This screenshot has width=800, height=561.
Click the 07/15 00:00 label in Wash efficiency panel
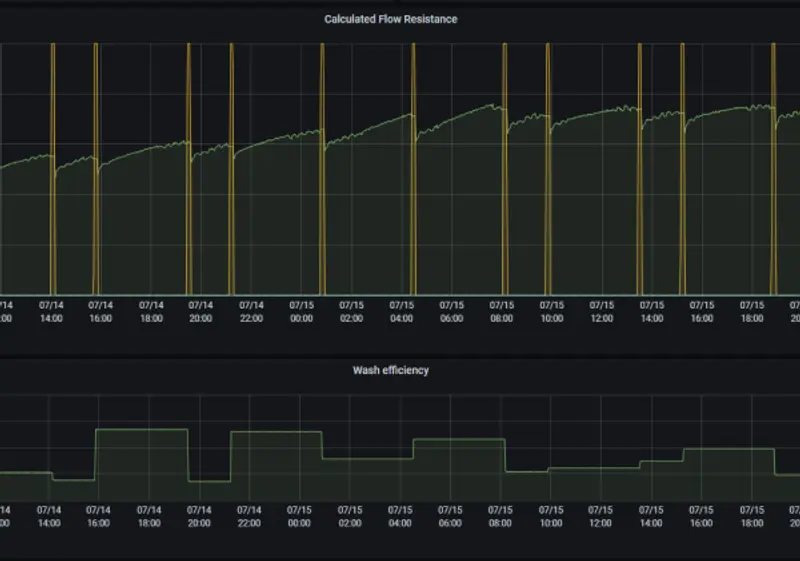[x=299, y=516]
